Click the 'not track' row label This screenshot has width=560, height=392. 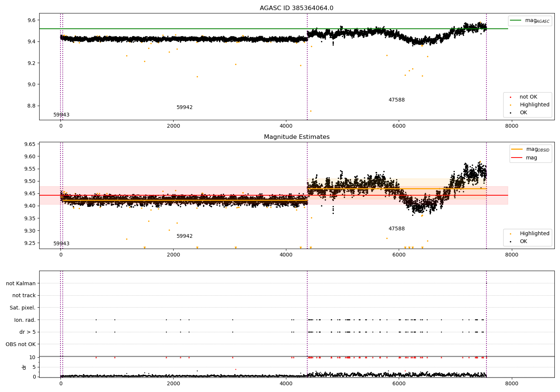click(24, 296)
